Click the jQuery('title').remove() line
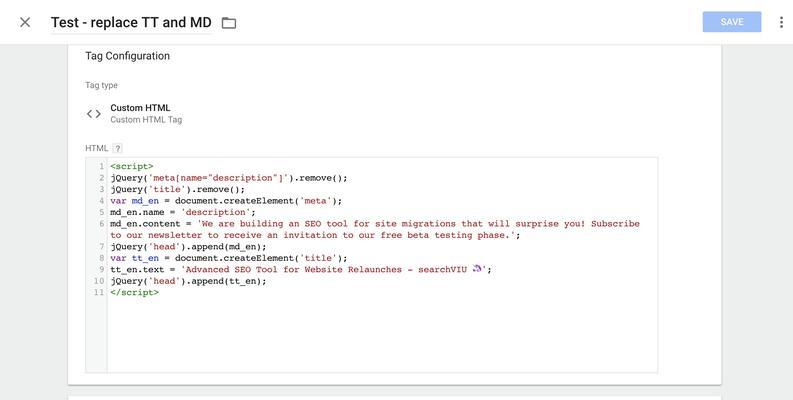 pyautogui.click(x=178, y=189)
